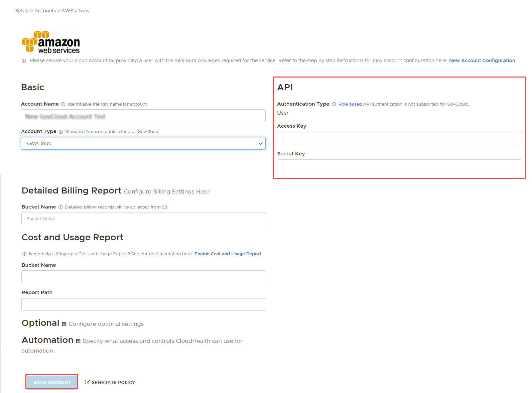Click info icon before 'Please secure your cloud account'
This screenshot has width=532, height=393.
pyautogui.click(x=24, y=61)
